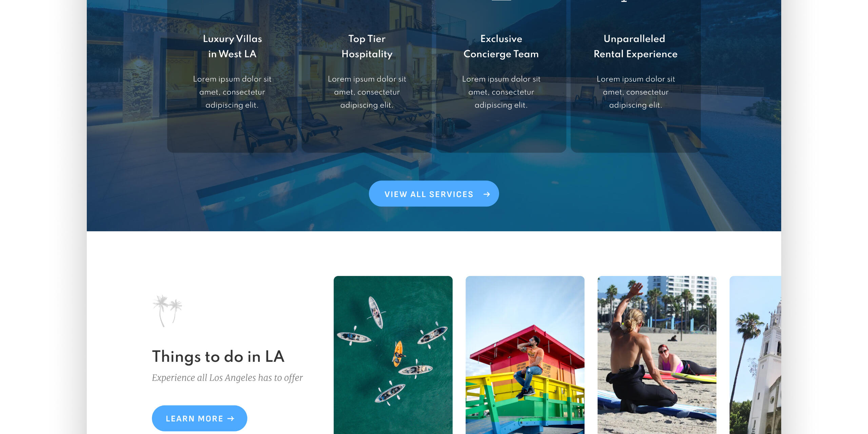
Task: Open the white church tower photo
Action: point(755,355)
